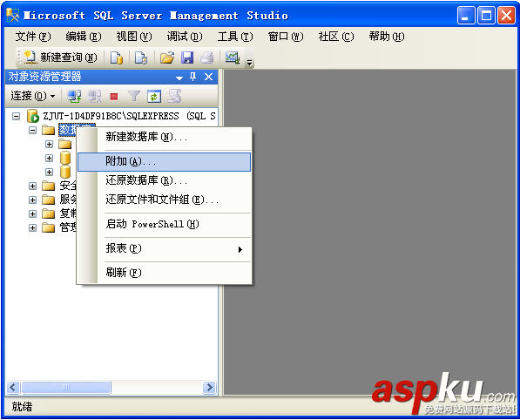Open the toolbar options overflow arrow

pyautogui.click(x=249, y=62)
